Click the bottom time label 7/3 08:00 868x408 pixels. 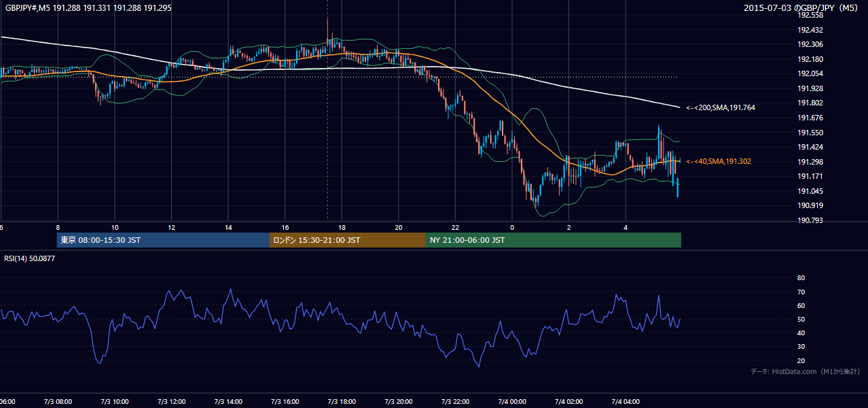pyautogui.click(x=57, y=402)
